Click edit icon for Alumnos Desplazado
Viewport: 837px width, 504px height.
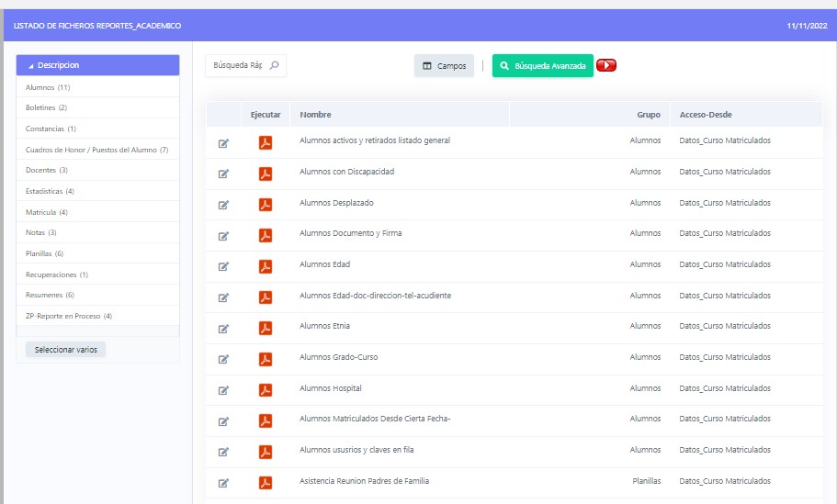(223, 205)
